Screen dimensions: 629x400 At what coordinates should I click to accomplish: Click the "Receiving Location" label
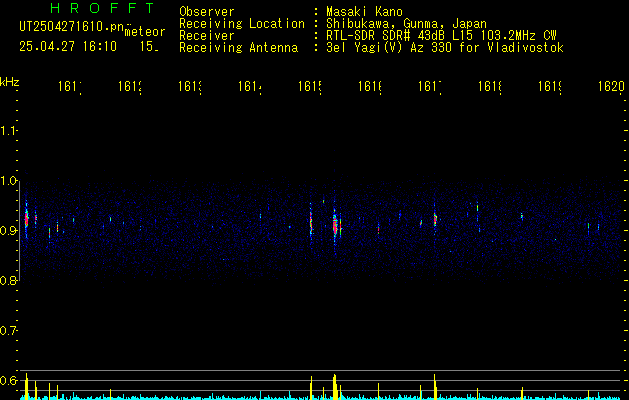pyautogui.click(x=242, y=24)
